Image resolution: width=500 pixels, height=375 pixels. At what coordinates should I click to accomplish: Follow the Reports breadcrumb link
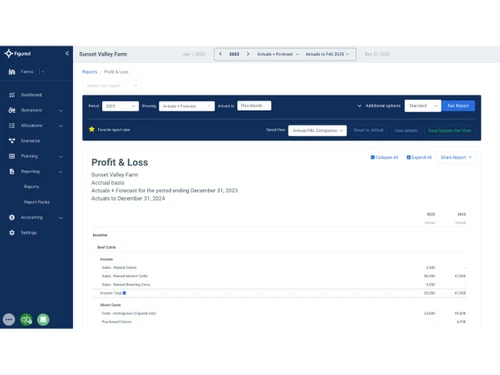point(90,72)
